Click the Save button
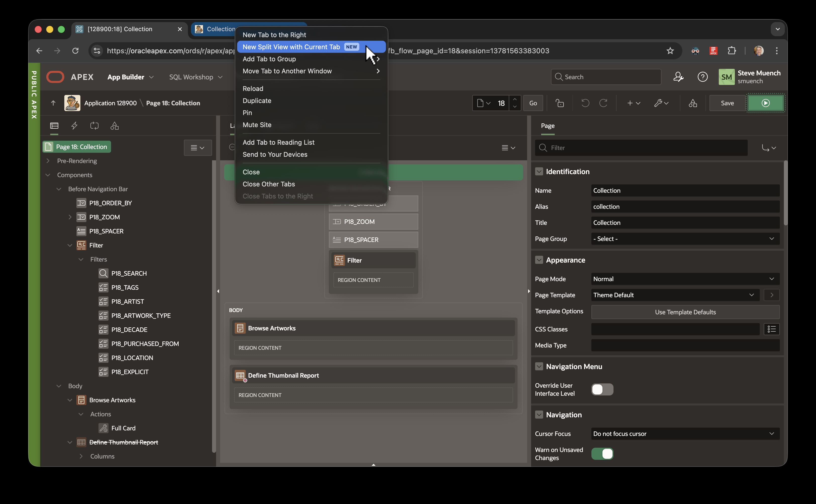This screenshot has height=504, width=816. [727, 103]
